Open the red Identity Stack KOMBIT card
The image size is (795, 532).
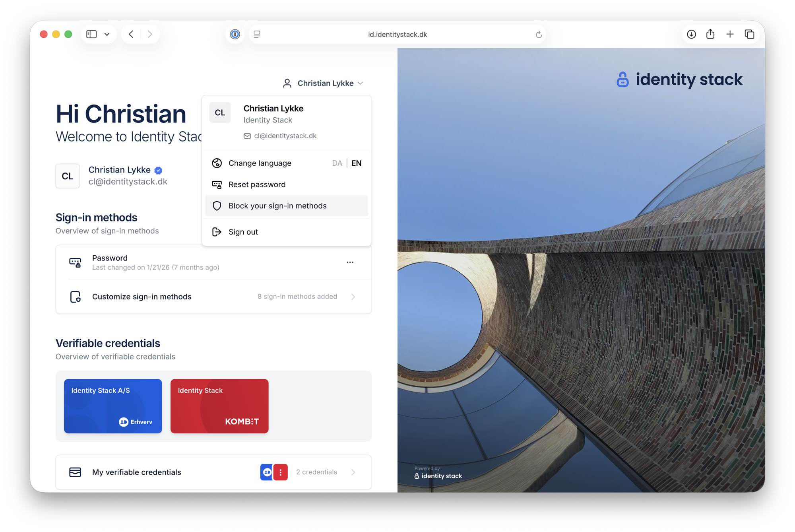click(219, 406)
